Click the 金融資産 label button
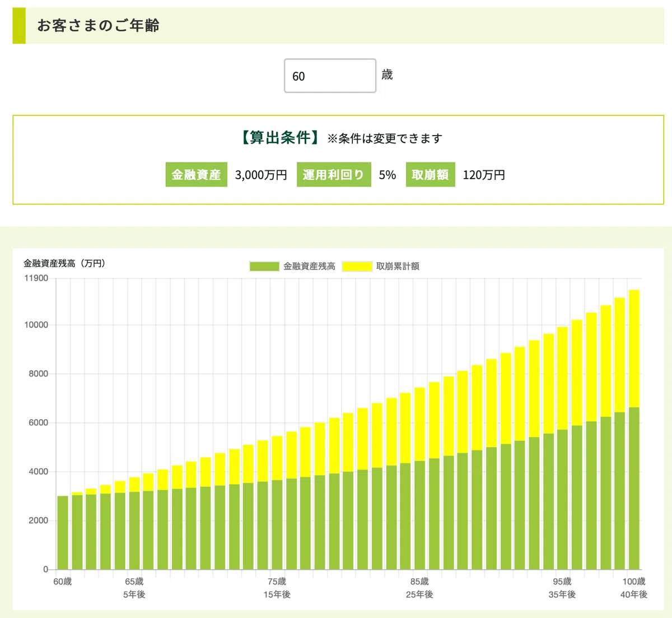Viewport: 672px width, 618px height. [196, 175]
